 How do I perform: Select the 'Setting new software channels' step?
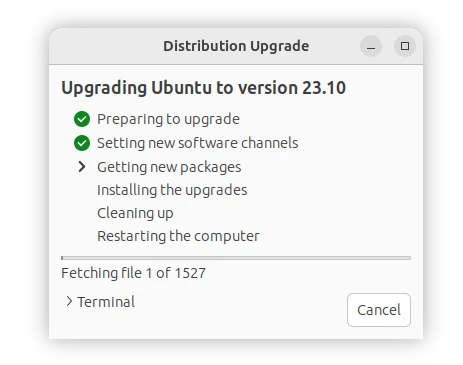[x=198, y=143]
